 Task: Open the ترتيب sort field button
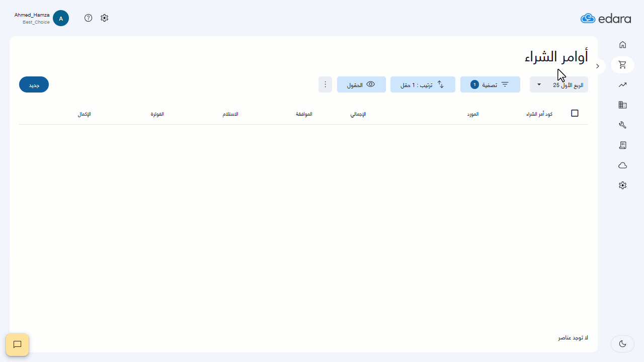[423, 84]
